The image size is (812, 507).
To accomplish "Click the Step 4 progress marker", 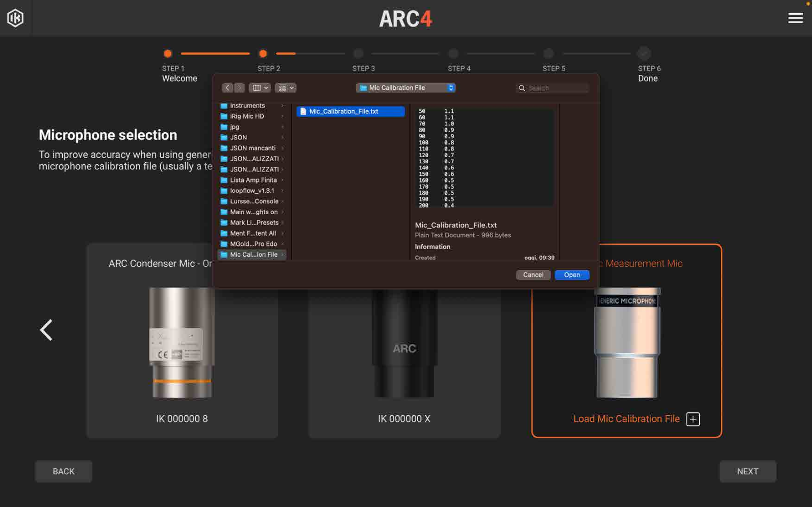I will (x=453, y=53).
